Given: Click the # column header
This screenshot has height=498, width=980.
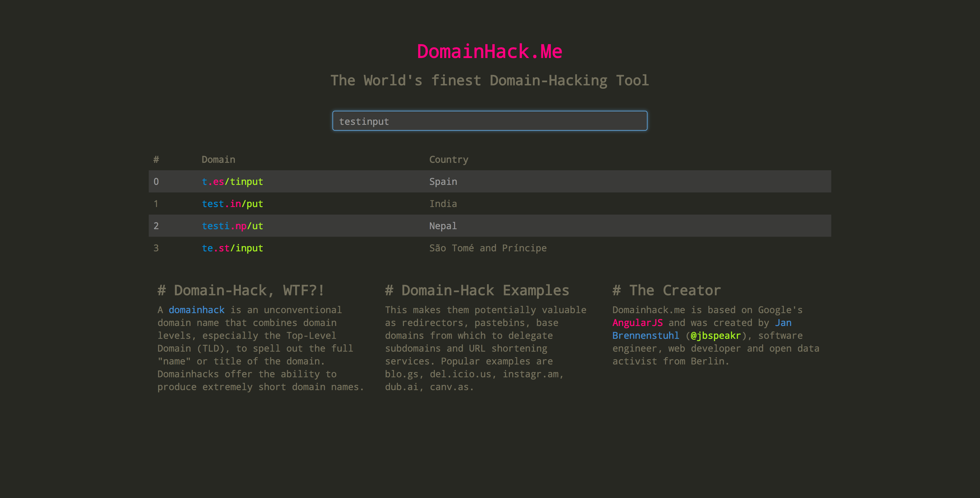Looking at the screenshot, I should tap(156, 159).
